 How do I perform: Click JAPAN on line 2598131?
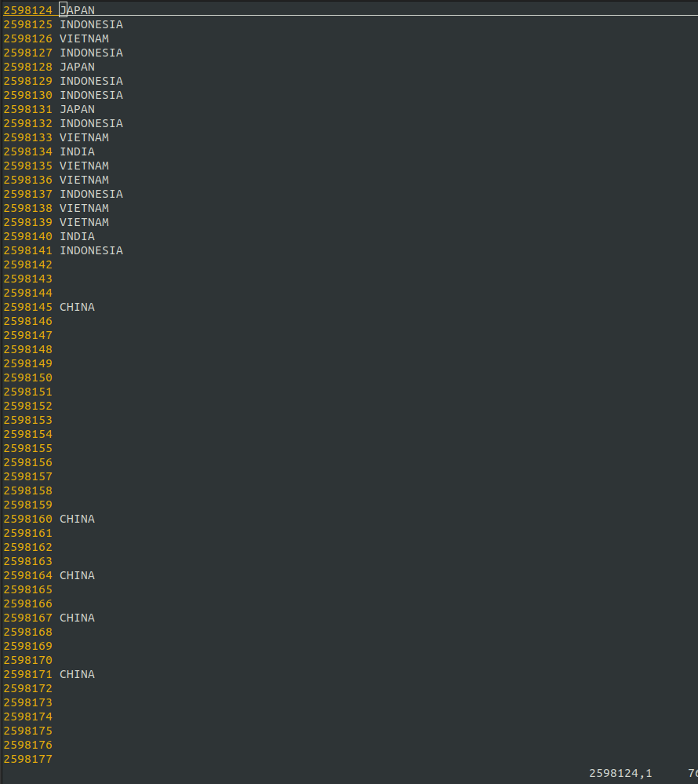[77, 109]
